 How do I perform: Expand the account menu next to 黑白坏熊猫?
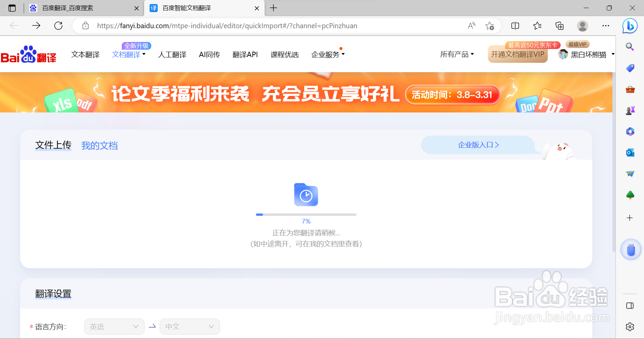[x=613, y=54]
